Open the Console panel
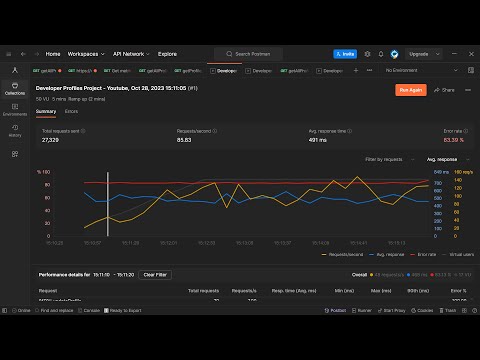480x360 pixels. (89, 310)
